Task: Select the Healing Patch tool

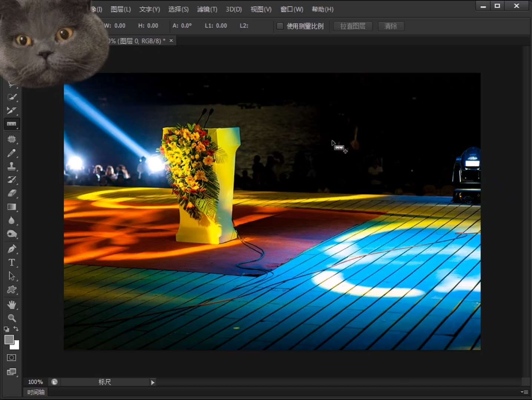Action: point(11,139)
